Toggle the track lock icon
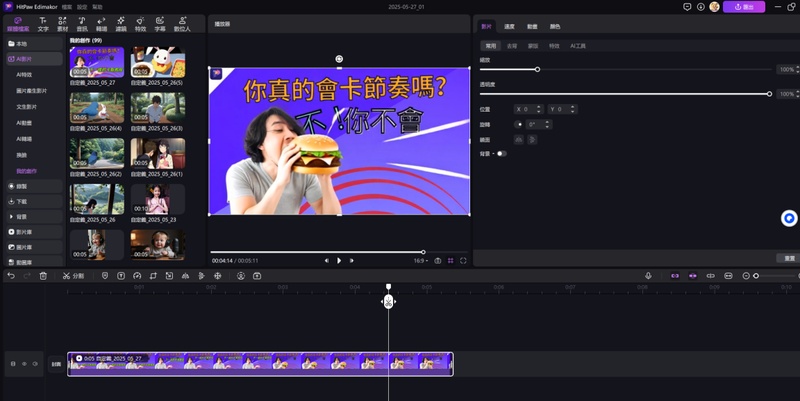Image resolution: width=800 pixels, height=401 pixels. tap(13, 364)
